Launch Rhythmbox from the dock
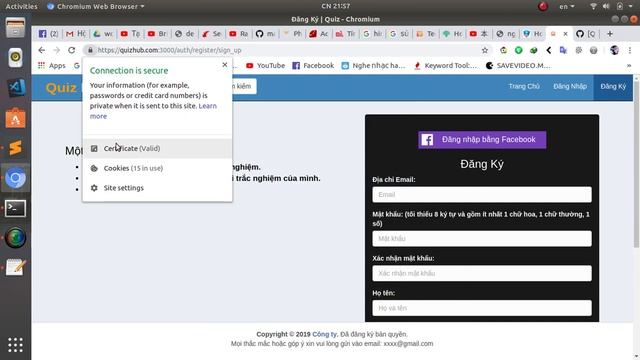 tap(16, 58)
